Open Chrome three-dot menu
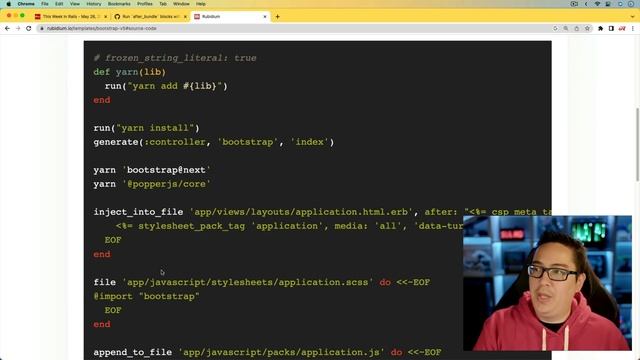The image size is (640, 360). pyautogui.click(x=633, y=28)
